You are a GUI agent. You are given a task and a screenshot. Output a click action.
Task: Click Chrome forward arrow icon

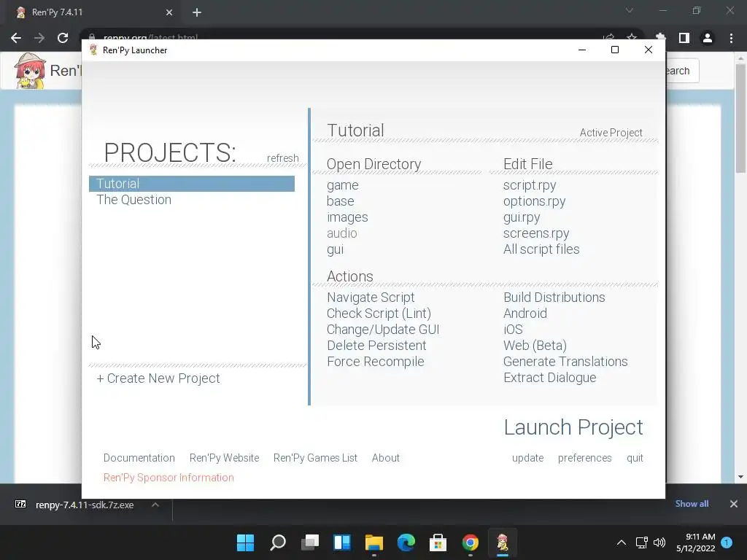[39, 38]
